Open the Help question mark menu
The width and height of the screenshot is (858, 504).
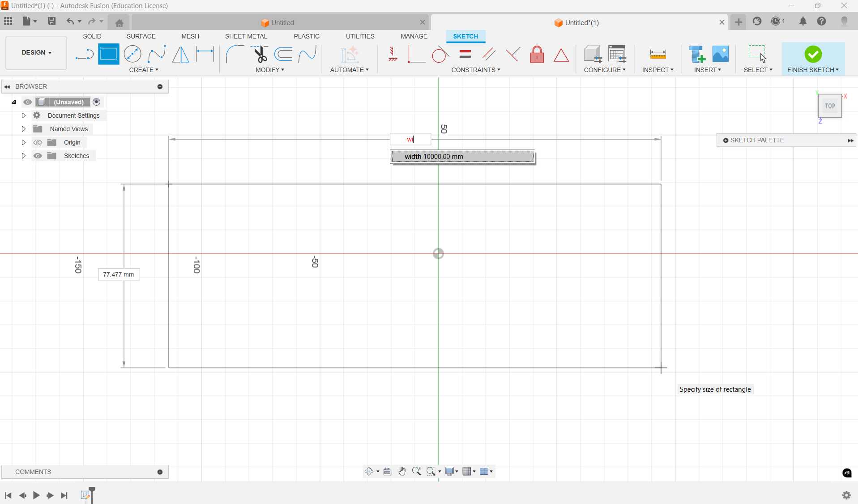click(x=822, y=21)
